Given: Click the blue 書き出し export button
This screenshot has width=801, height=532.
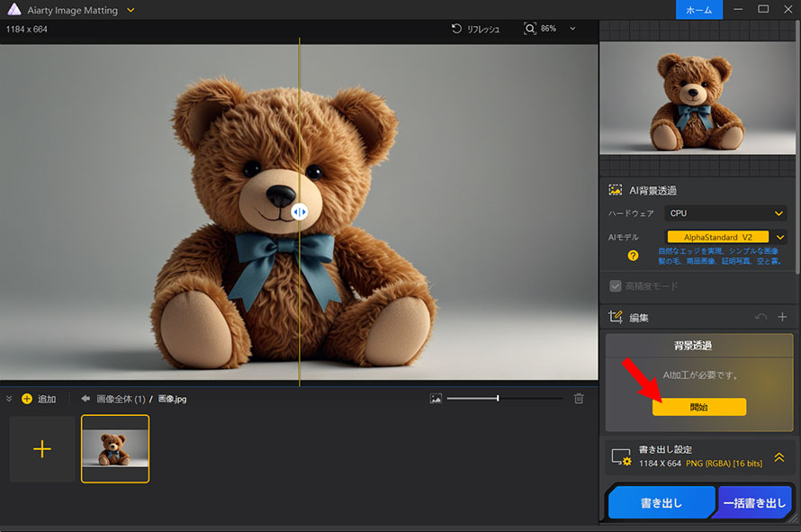Looking at the screenshot, I should point(661,504).
